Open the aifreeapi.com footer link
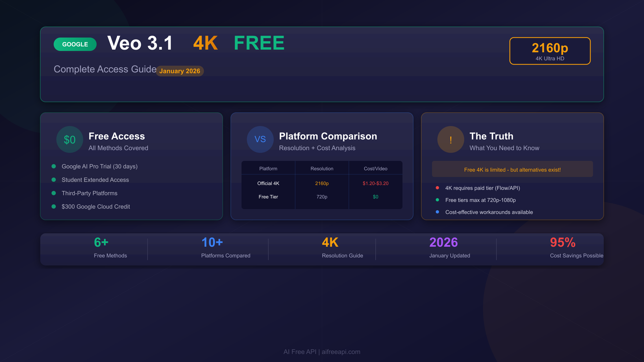The width and height of the screenshot is (644, 362). [x=341, y=352]
